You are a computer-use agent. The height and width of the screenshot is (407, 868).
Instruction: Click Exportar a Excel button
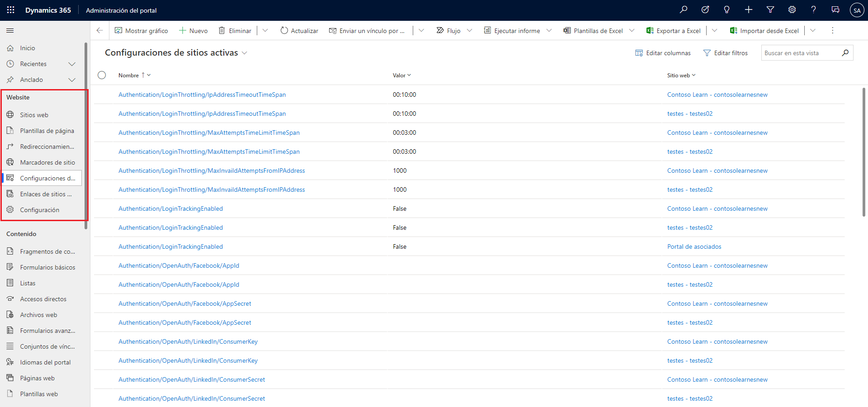(674, 30)
